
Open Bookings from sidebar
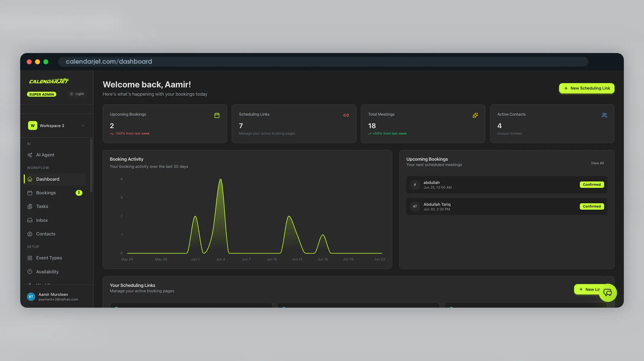click(55, 193)
